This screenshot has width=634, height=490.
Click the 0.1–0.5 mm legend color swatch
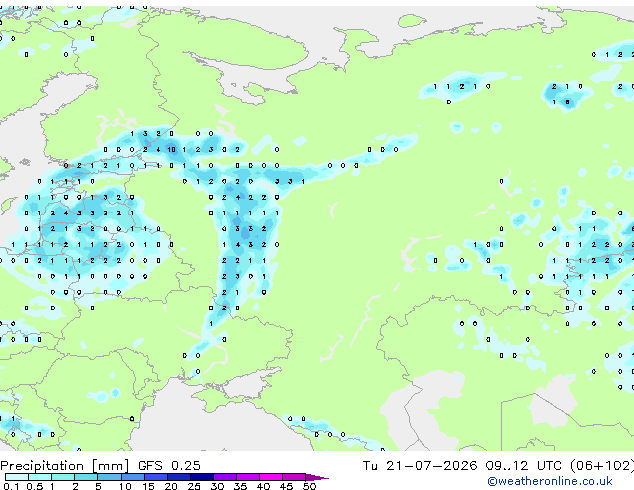[17, 477]
